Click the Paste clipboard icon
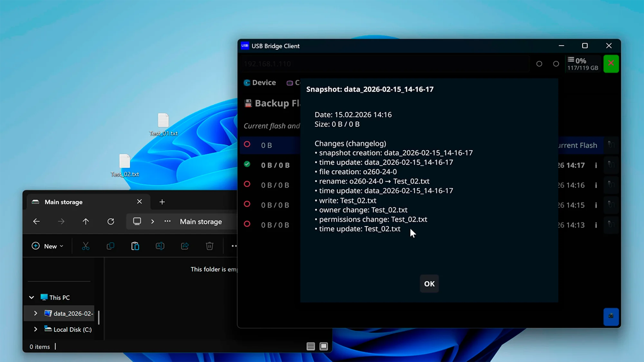The height and width of the screenshot is (362, 644). pos(135,246)
